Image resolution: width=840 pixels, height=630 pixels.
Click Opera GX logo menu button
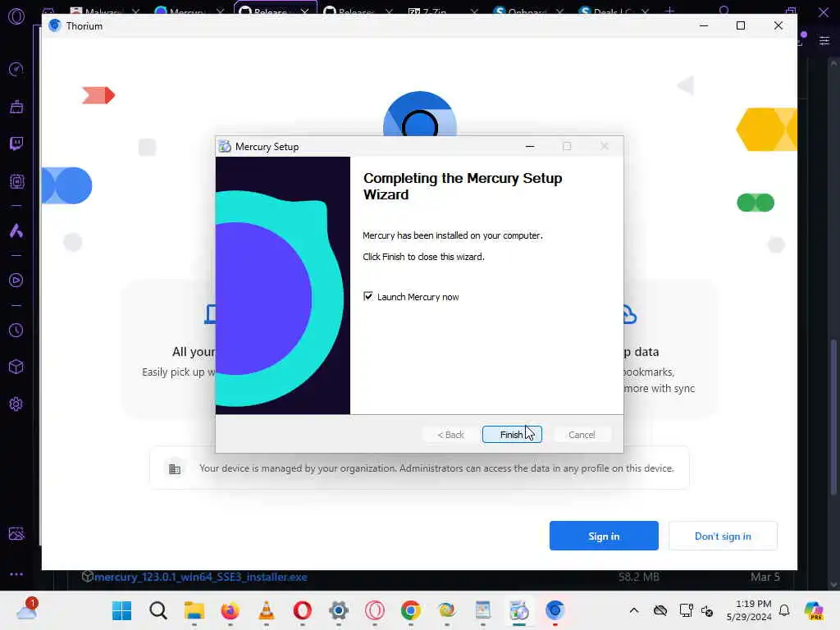coord(16,16)
